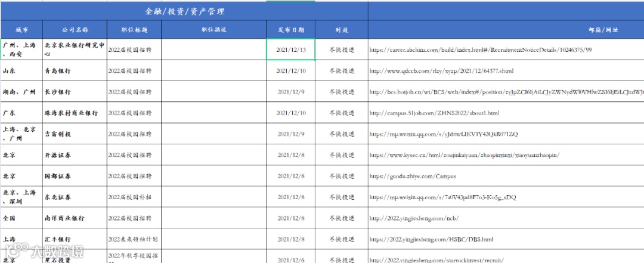Select the 2021/12/10 date for 青岛银行

[291, 71]
